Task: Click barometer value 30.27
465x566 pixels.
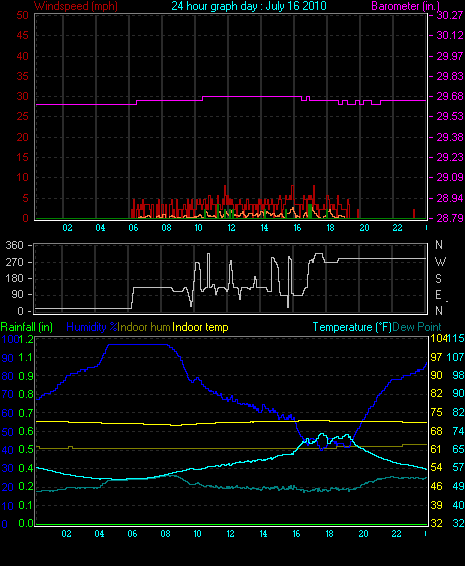Action: [x=449, y=15]
